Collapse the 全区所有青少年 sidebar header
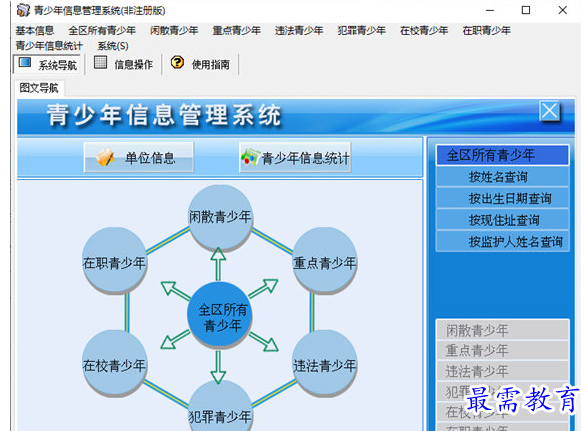The height and width of the screenshot is (431, 588). coord(502,155)
